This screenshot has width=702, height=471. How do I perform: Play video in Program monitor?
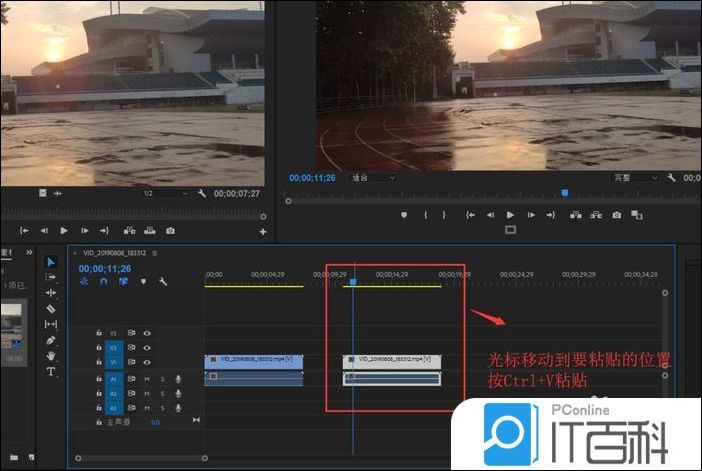(510, 215)
